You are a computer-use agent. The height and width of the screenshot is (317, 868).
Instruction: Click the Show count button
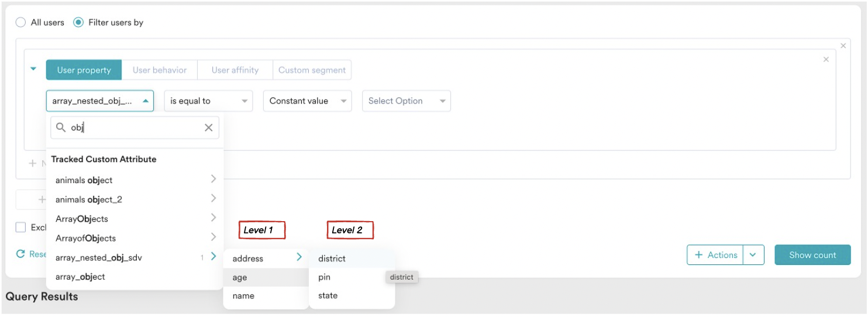pos(812,255)
